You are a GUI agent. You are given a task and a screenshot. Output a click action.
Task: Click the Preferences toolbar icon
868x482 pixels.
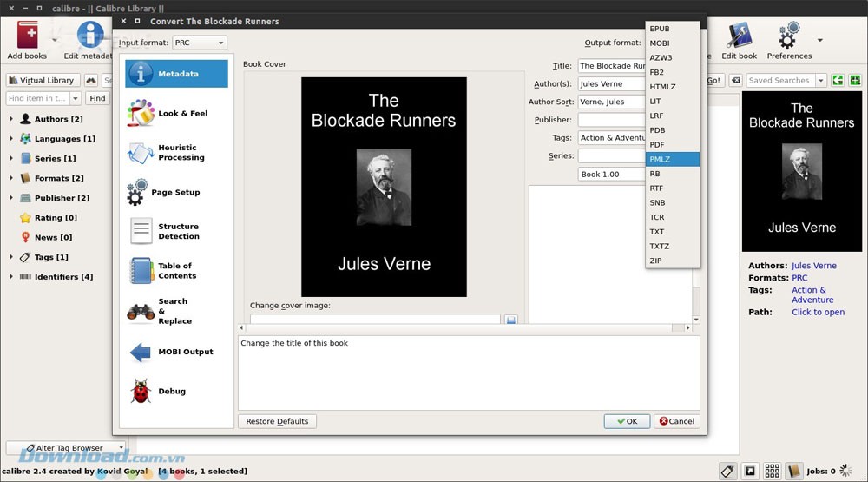click(788, 40)
